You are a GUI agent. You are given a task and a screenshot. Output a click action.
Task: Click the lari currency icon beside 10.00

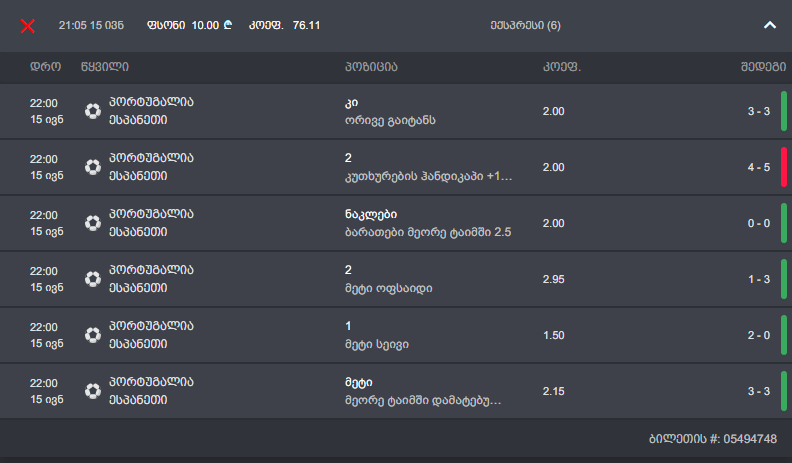point(228,25)
